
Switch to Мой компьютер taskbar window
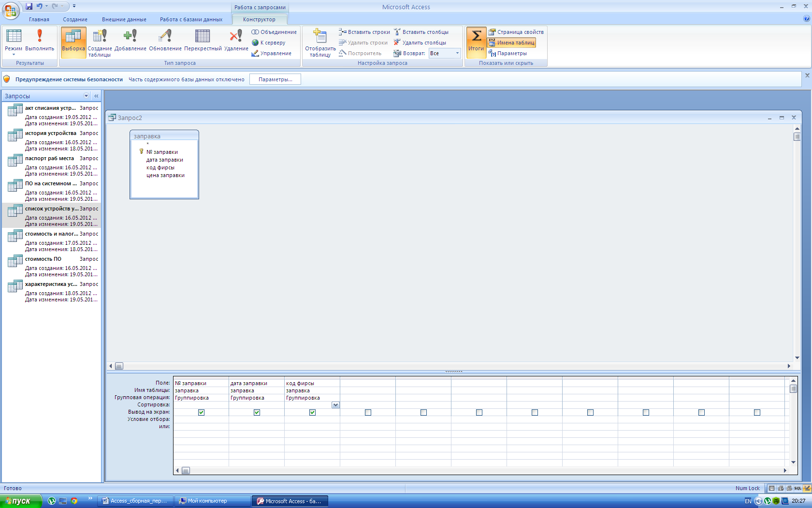[212, 501]
